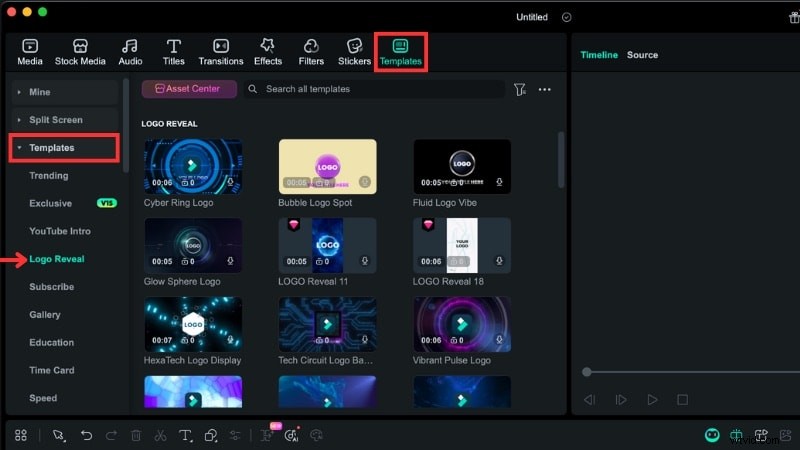Open the three-dot more options menu
The height and width of the screenshot is (450, 800).
tap(545, 90)
